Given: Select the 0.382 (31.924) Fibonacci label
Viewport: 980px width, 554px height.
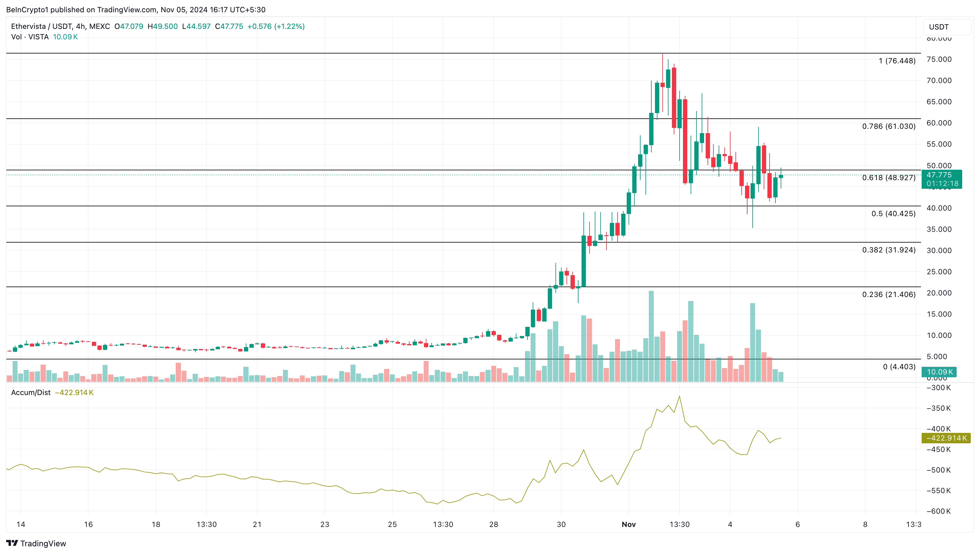Looking at the screenshot, I should (889, 250).
